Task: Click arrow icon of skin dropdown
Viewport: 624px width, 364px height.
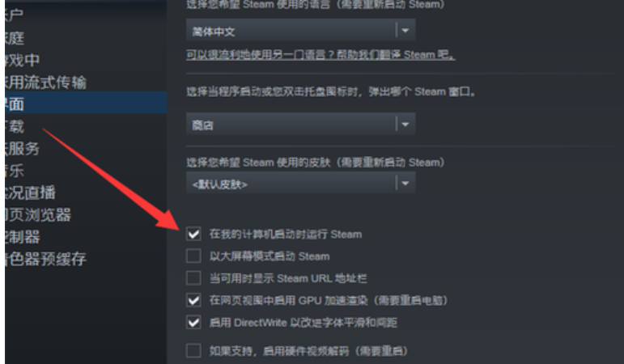Action: tap(405, 184)
